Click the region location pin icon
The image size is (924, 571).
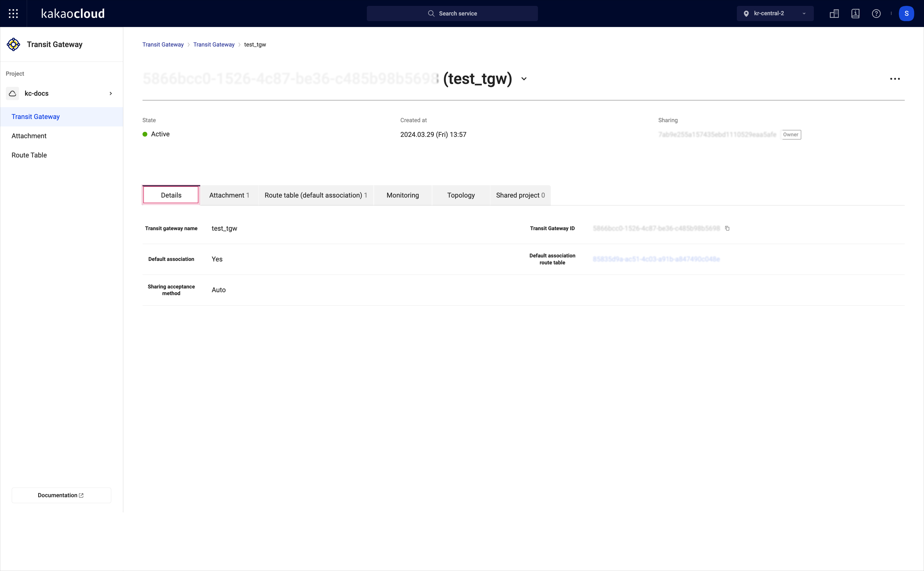tap(746, 14)
